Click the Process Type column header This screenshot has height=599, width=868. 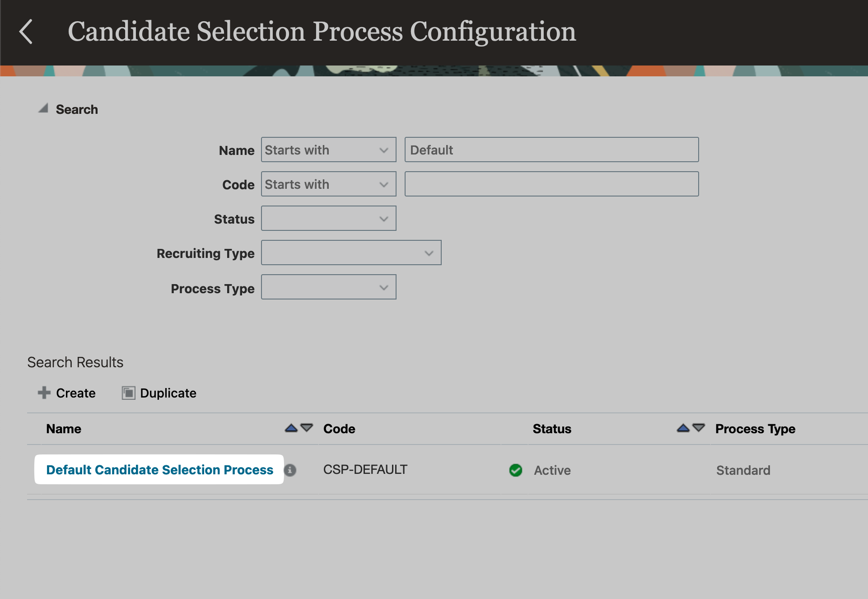[x=755, y=429]
